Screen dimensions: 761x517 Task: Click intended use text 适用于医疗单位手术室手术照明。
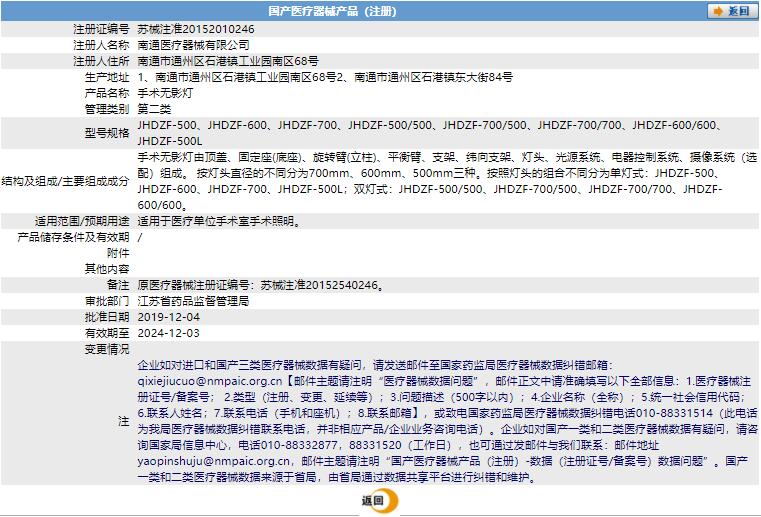point(221,221)
